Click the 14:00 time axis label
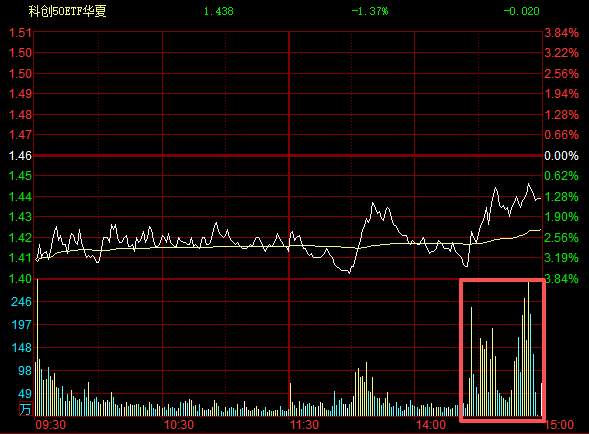Image resolution: width=589 pixels, height=434 pixels. click(x=431, y=425)
